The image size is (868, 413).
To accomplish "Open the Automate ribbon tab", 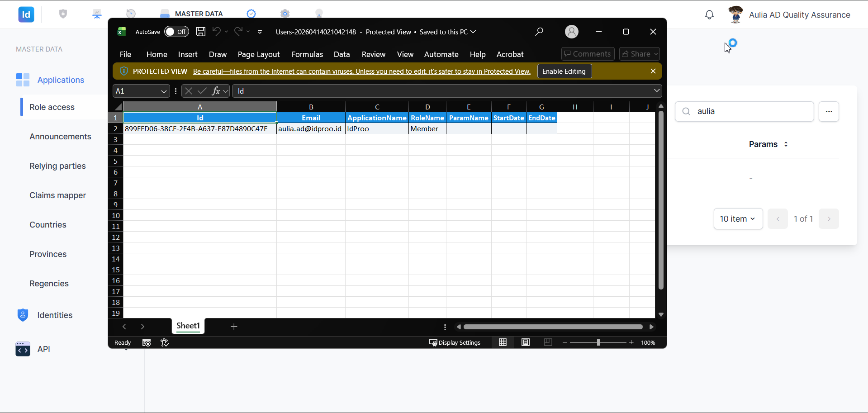I will pyautogui.click(x=441, y=54).
